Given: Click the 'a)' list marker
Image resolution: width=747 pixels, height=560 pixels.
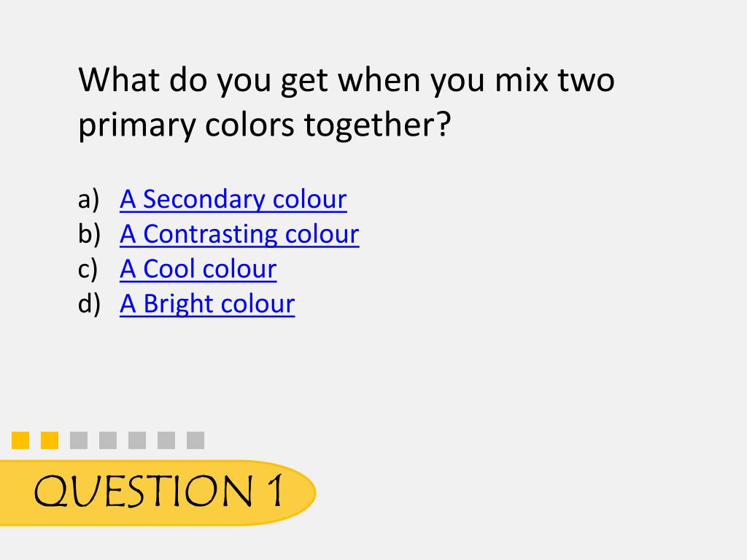Looking at the screenshot, I should tap(88, 200).
